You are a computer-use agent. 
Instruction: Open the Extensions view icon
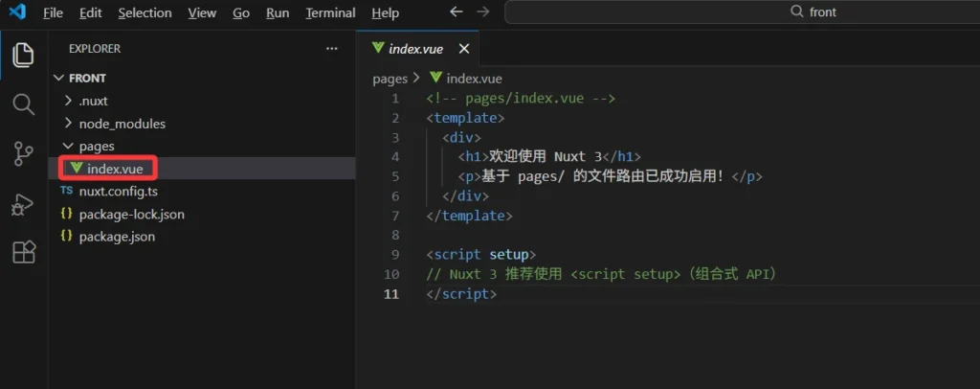coord(23,253)
